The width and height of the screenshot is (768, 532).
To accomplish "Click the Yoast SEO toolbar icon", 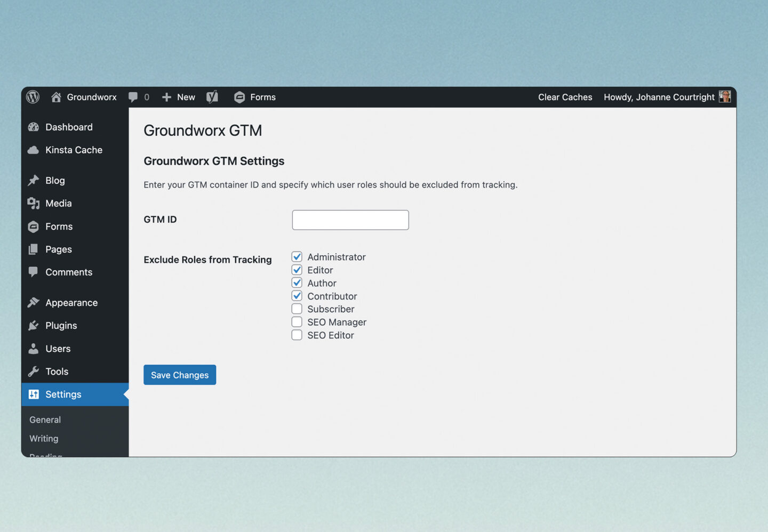I will 212,97.
